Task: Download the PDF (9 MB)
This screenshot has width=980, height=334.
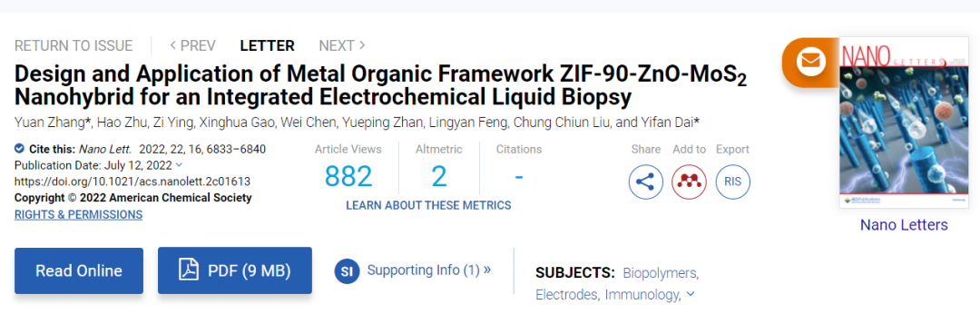Action: tap(234, 270)
